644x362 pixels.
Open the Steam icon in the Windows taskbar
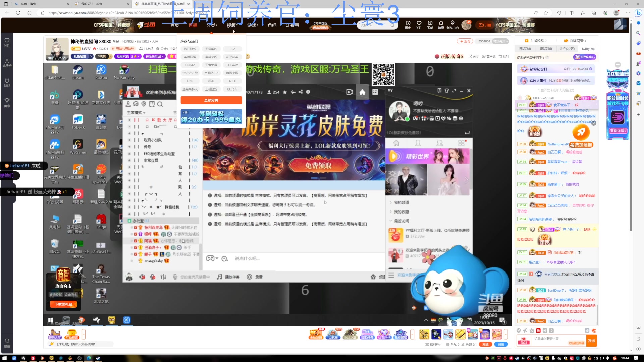pos(98,358)
